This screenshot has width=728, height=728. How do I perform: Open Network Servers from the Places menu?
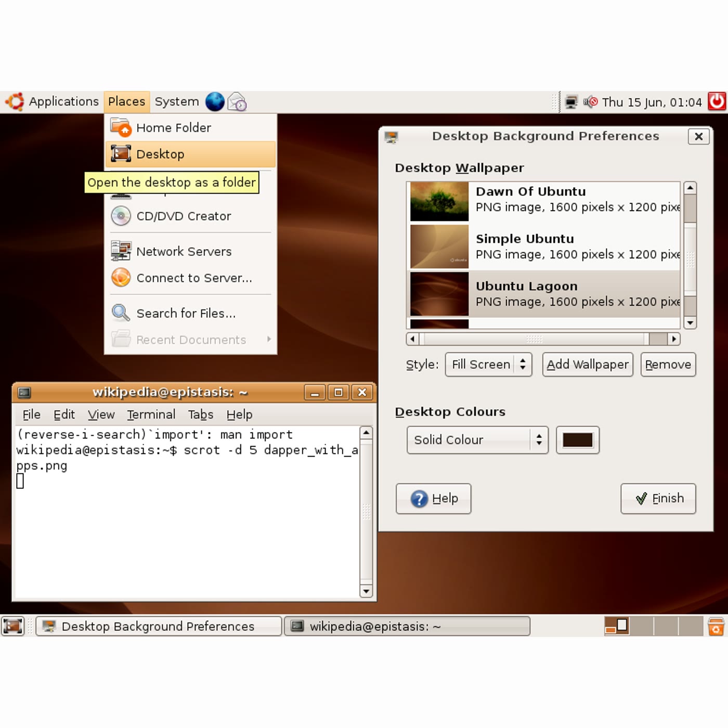pos(190,251)
